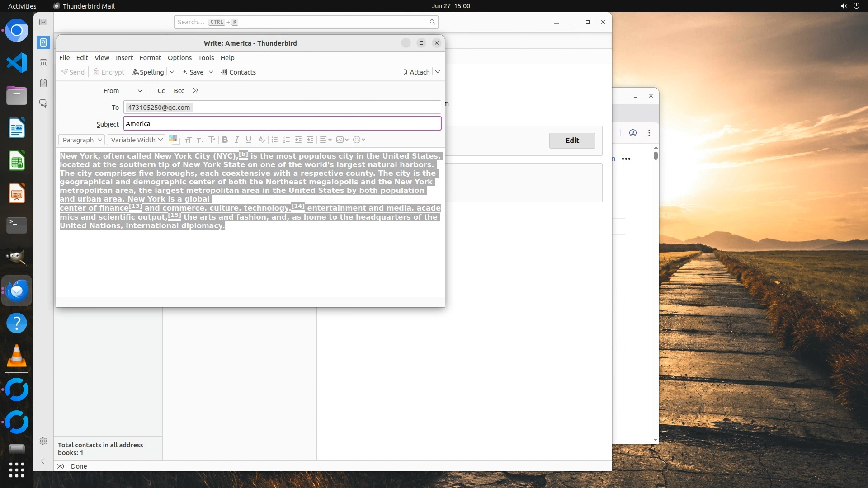The height and width of the screenshot is (488, 868).
Task: Apply numbered list formatting
Action: pyautogui.click(x=286, y=140)
